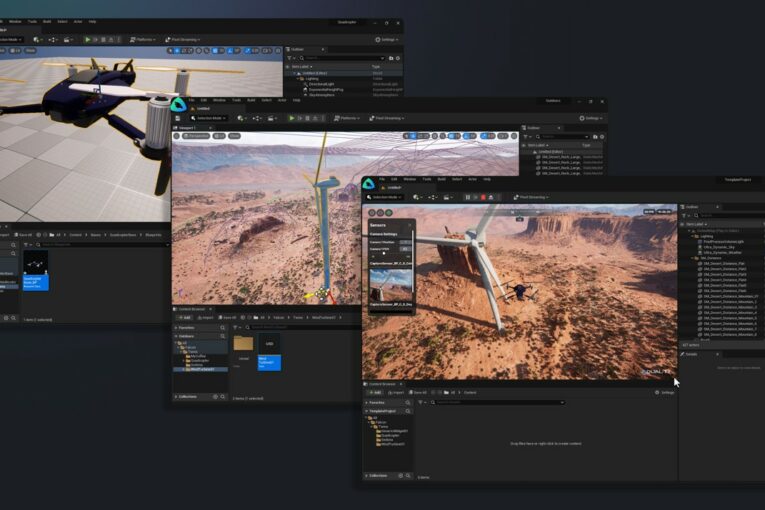The height and width of the screenshot is (510, 765).
Task: Select WindTurbine folder in front Content Browser tree
Action: click(391, 444)
